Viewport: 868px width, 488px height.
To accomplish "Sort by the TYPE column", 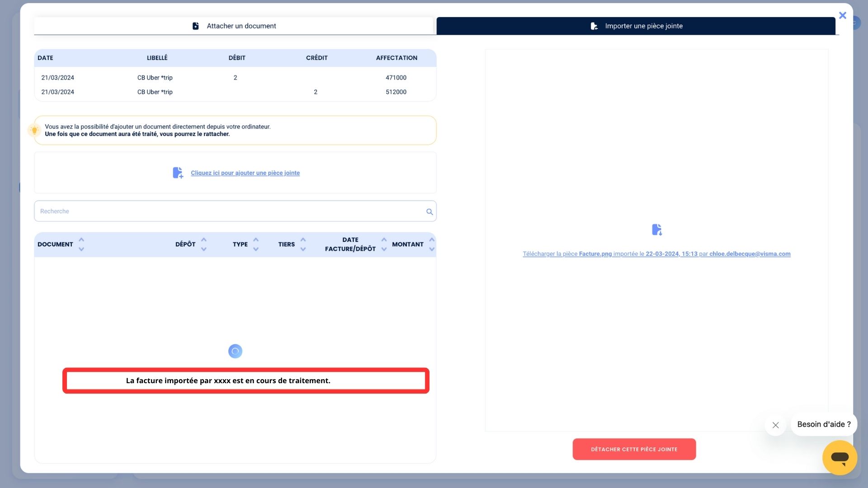I will (x=256, y=244).
